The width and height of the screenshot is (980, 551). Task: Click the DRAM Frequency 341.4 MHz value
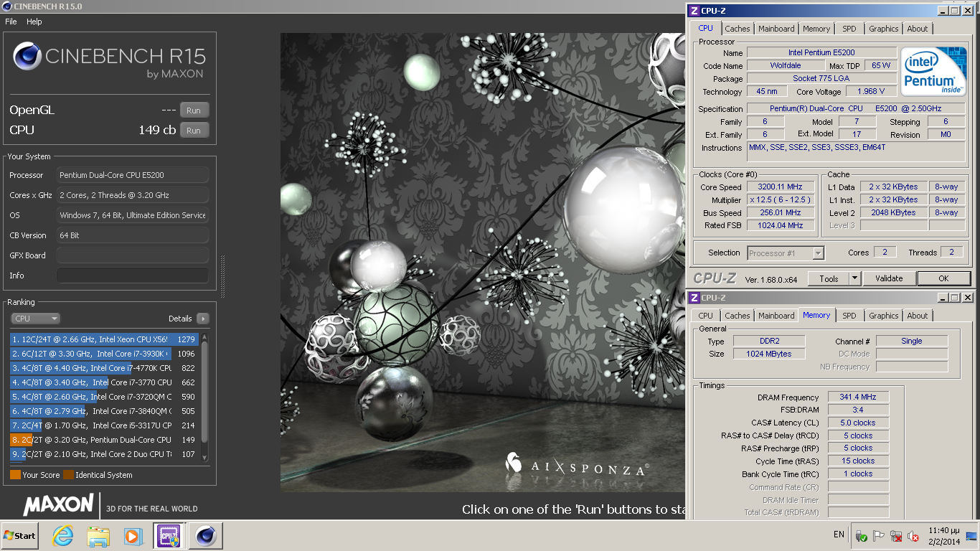(858, 397)
